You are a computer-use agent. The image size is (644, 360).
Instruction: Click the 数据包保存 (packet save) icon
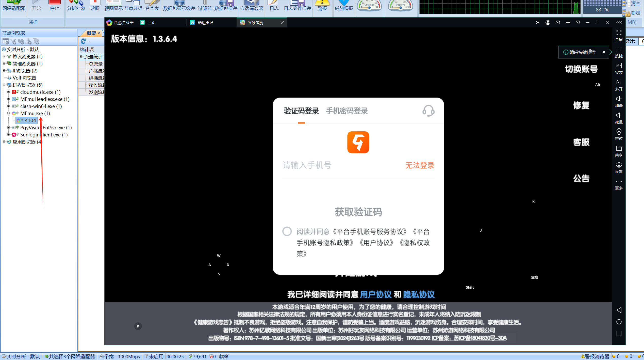(226, 5)
